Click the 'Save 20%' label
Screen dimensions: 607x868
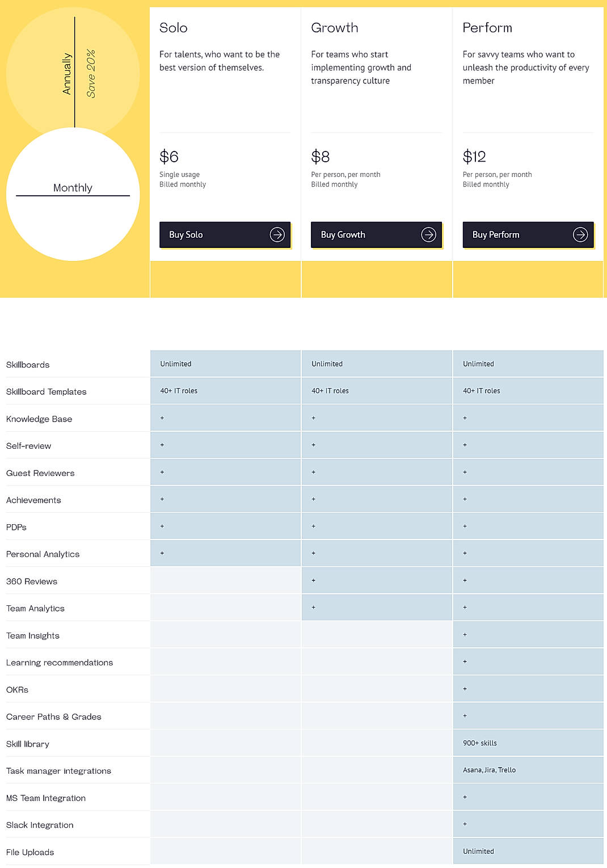click(x=91, y=74)
